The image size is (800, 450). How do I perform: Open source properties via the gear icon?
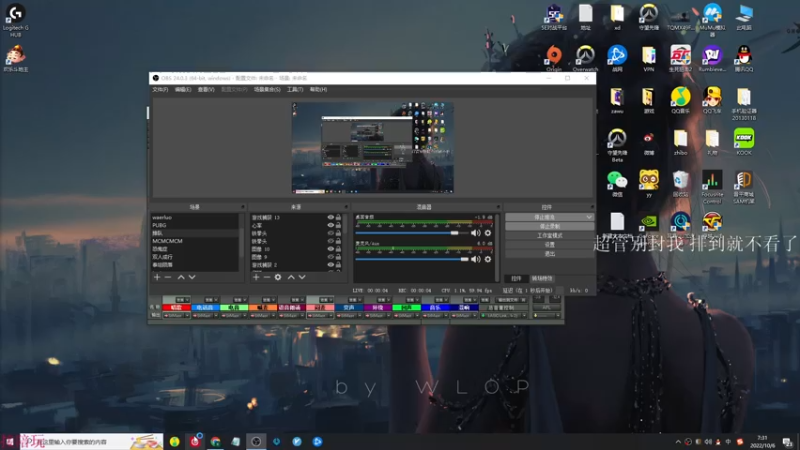278,277
